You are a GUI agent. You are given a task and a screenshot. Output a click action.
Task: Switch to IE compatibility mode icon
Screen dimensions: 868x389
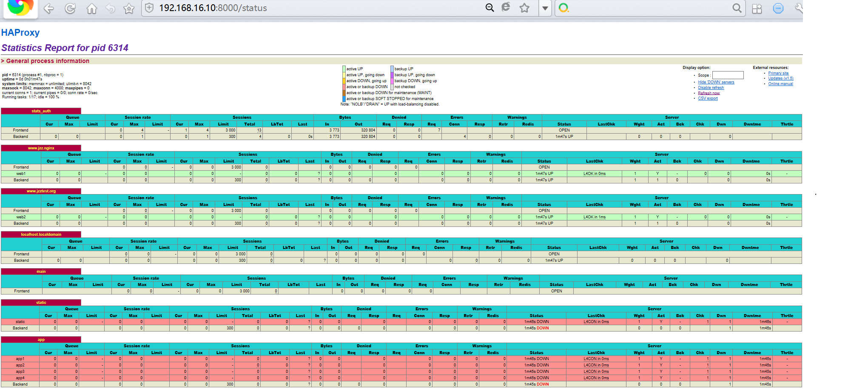[x=506, y=7]
